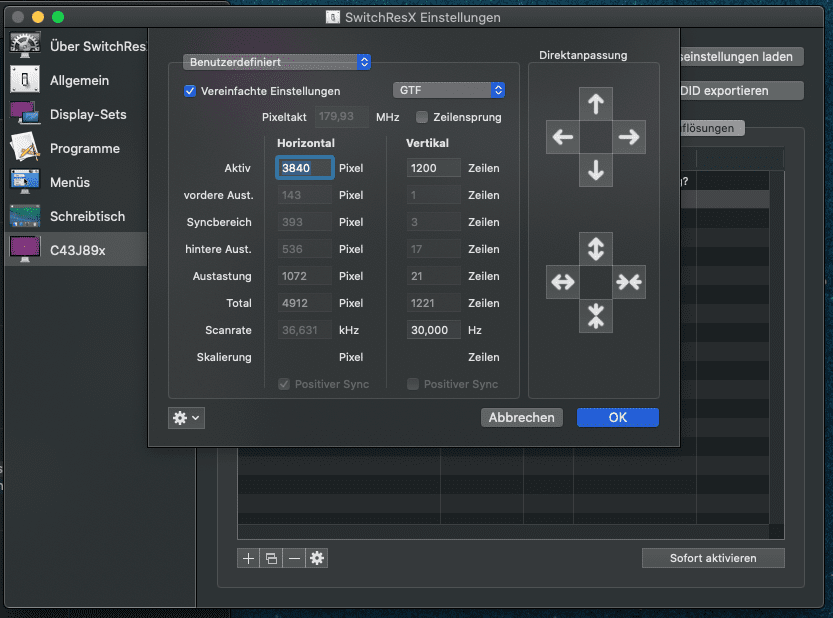This screenshot has width=833, height=618.
Task: Click the Direktanpassung heading
Action: click(x=583, y=55)
